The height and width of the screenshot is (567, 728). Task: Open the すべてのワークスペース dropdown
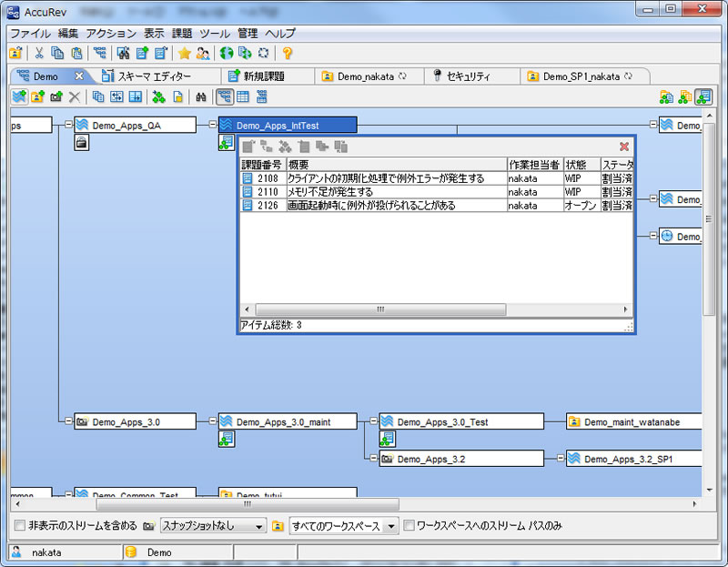344,526
